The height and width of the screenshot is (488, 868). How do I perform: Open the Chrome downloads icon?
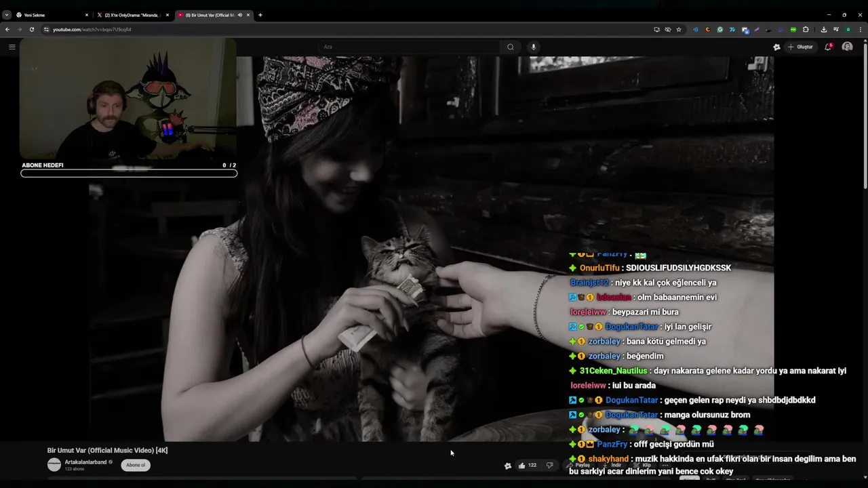823,29
